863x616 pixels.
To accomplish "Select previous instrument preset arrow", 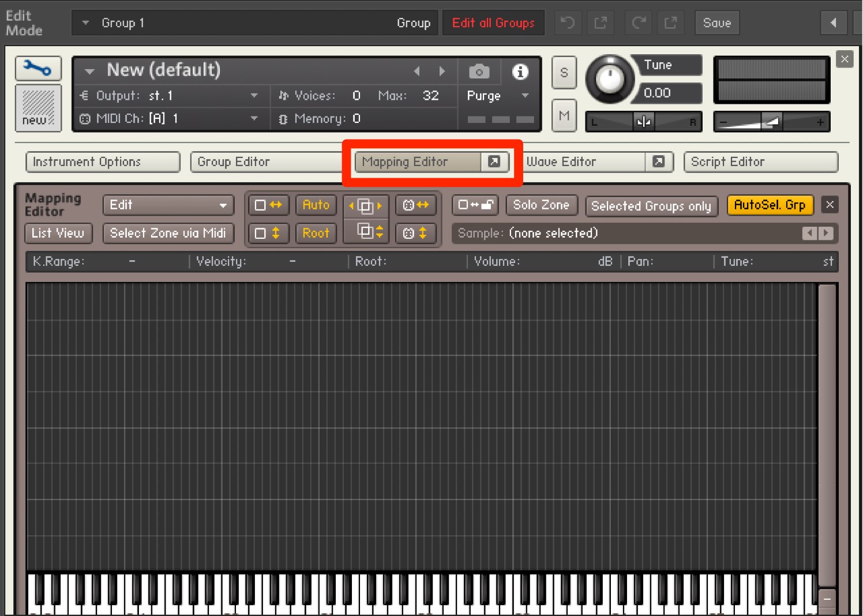I will point(417,72).
